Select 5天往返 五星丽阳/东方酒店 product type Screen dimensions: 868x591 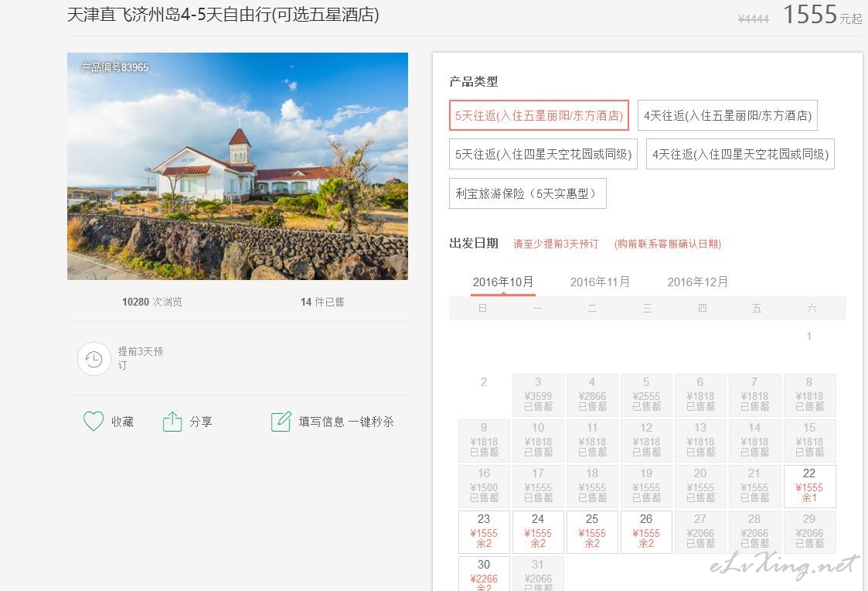pos(540,115)
